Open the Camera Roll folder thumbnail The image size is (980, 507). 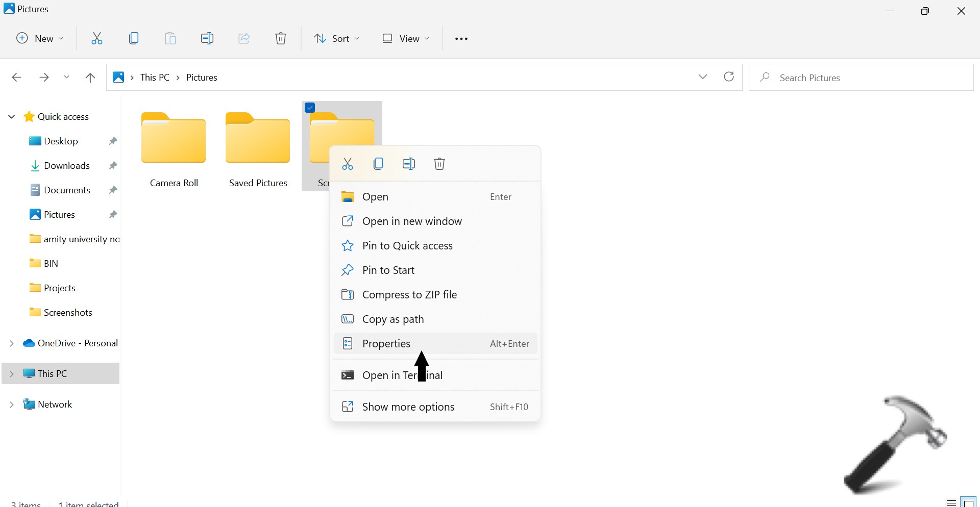point(174,139)
